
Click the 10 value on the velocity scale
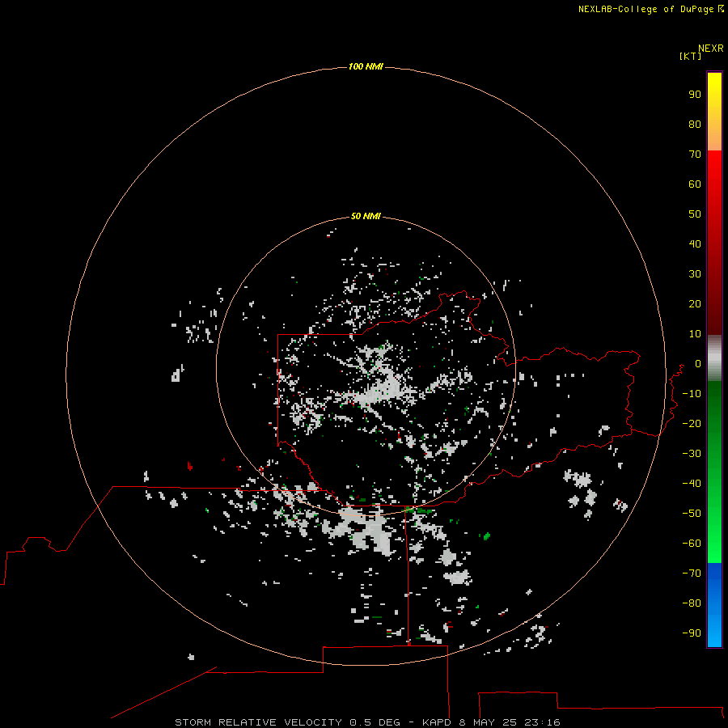coord(695,334)
